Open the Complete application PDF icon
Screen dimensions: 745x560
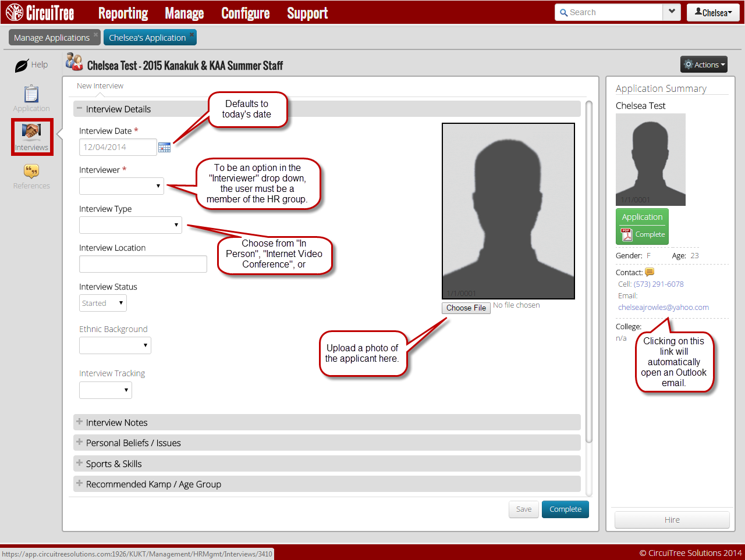click(627, 234)
